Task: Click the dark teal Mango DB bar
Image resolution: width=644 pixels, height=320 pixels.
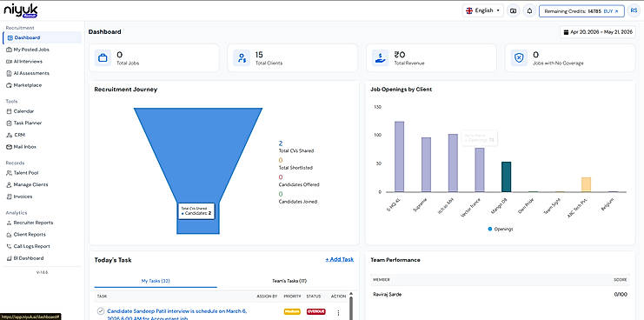Action: pyautogui.click(x=507, y=177)
